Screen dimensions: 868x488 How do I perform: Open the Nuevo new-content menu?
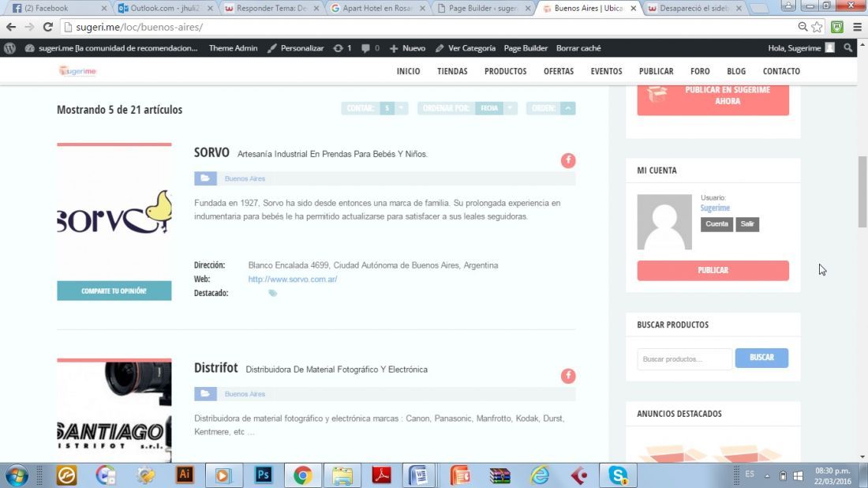(x=407, y=48)
